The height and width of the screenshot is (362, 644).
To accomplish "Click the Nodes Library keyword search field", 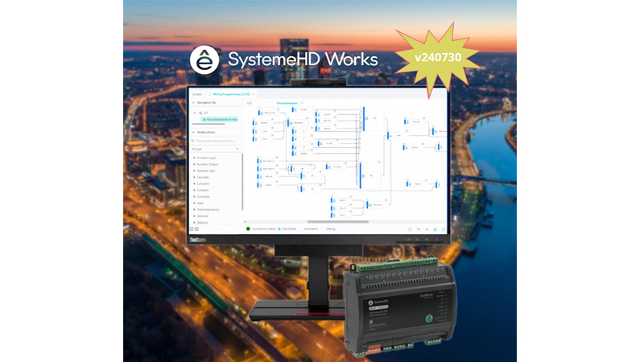I will pyautogui.click(x=216, y=141).
